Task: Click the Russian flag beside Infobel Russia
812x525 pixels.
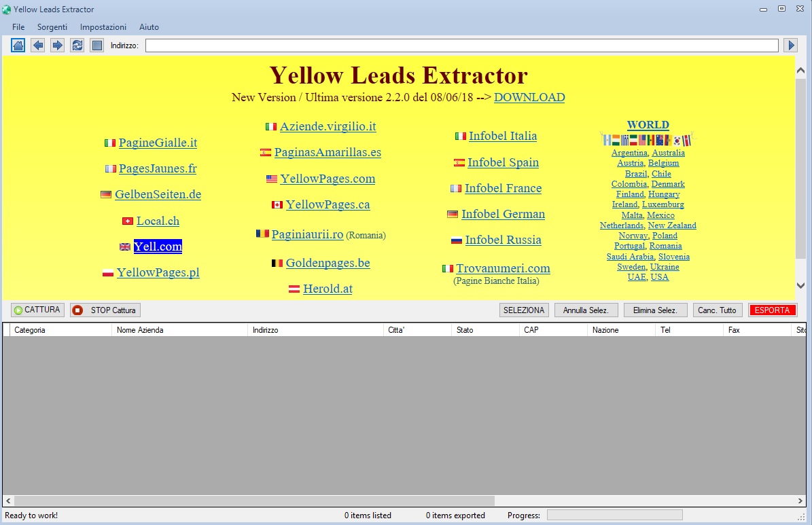Action: pos(456,240)
